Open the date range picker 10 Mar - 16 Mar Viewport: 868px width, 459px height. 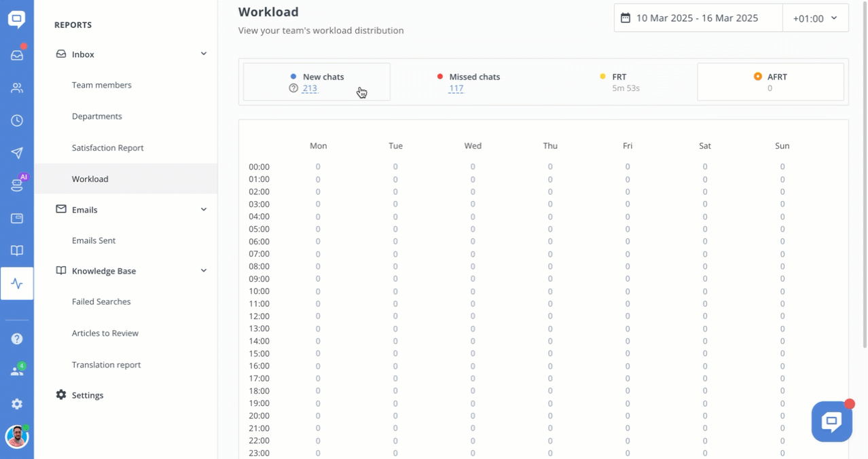(x=698, y=18)
